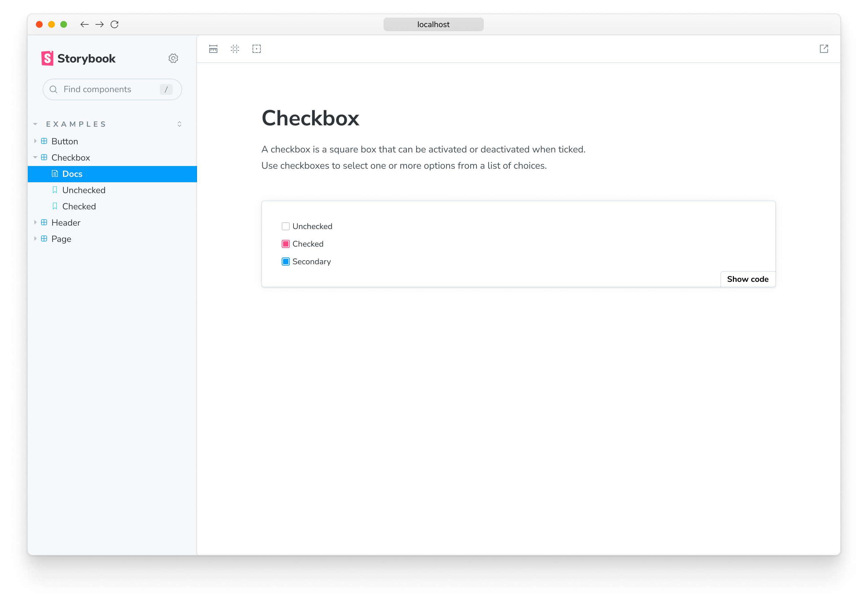Expand the Header component tree
The width and height of the screenshot is (868, 603).
(x=36, y=222)
